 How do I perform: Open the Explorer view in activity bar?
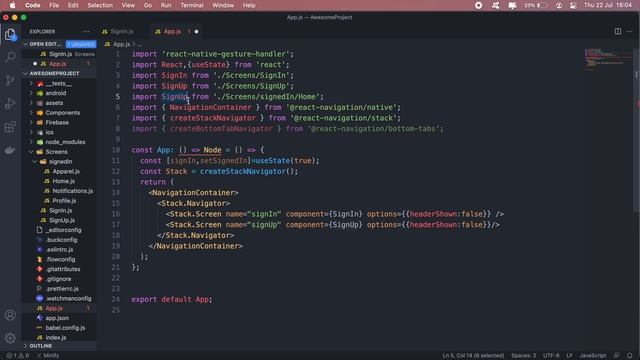(10, 34)
